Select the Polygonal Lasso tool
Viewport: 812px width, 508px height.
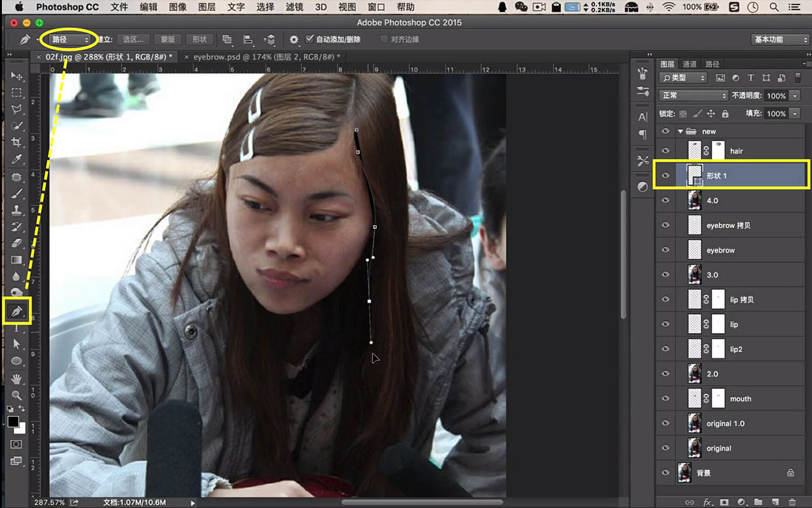(16, 109)
